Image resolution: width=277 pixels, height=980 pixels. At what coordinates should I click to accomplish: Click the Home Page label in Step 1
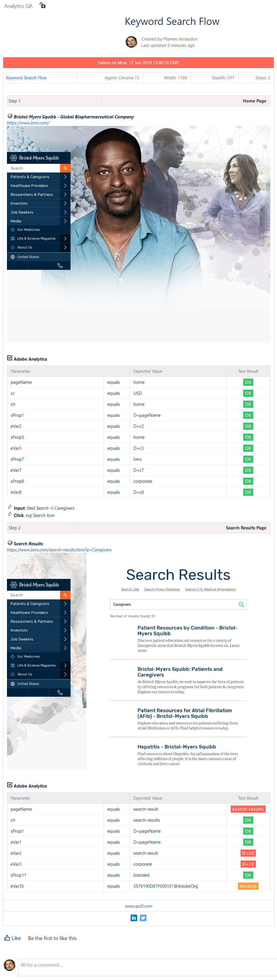tap(254, 101)
